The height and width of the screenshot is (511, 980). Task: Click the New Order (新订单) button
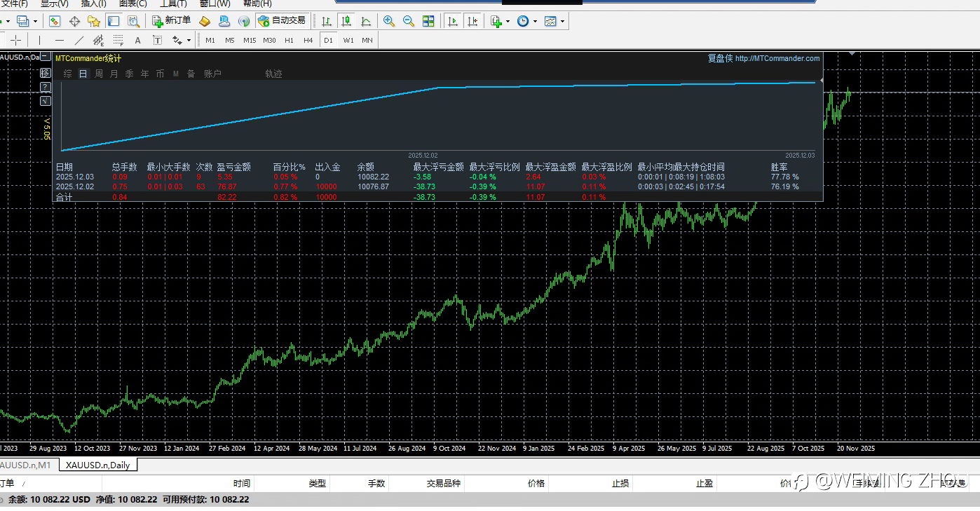point(171,21)
